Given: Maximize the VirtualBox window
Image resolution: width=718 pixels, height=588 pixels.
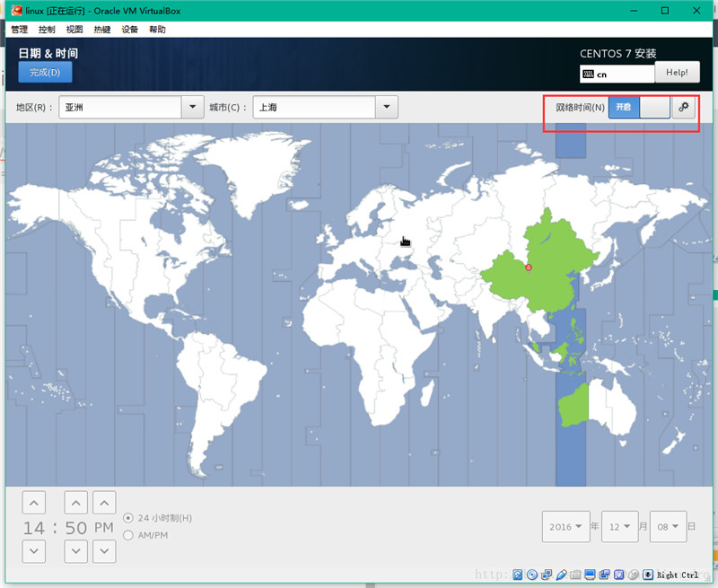Looking at the screenshot, I should [665, 11].
